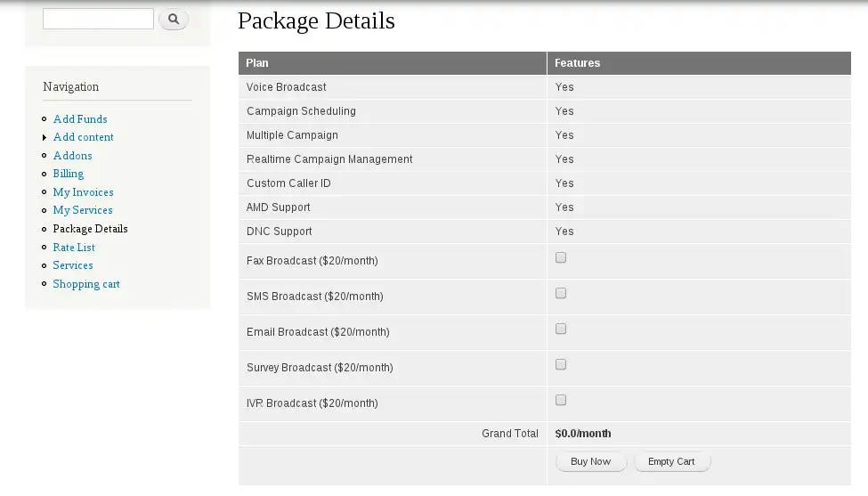
Task: Click the Add content link
Action: point(84,137)
